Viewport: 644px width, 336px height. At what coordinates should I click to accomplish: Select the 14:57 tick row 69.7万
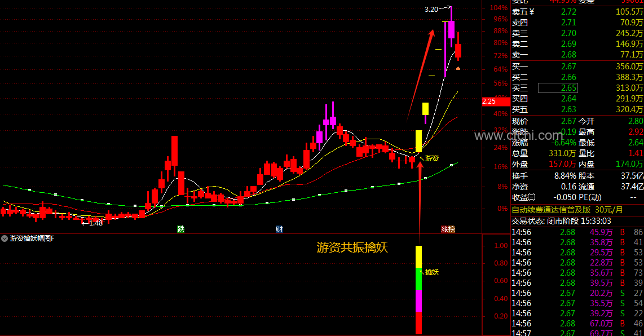click(577, 333)
